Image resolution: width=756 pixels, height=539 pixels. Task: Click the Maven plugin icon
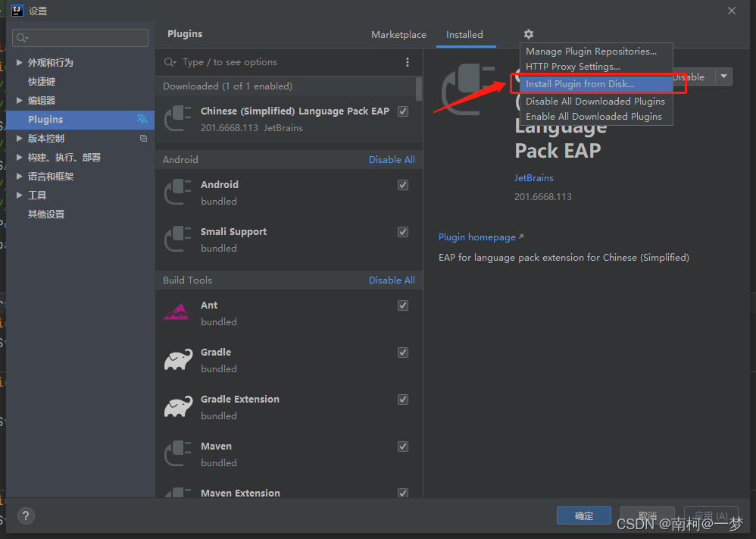pyautogui.click(x=178, y=453)
